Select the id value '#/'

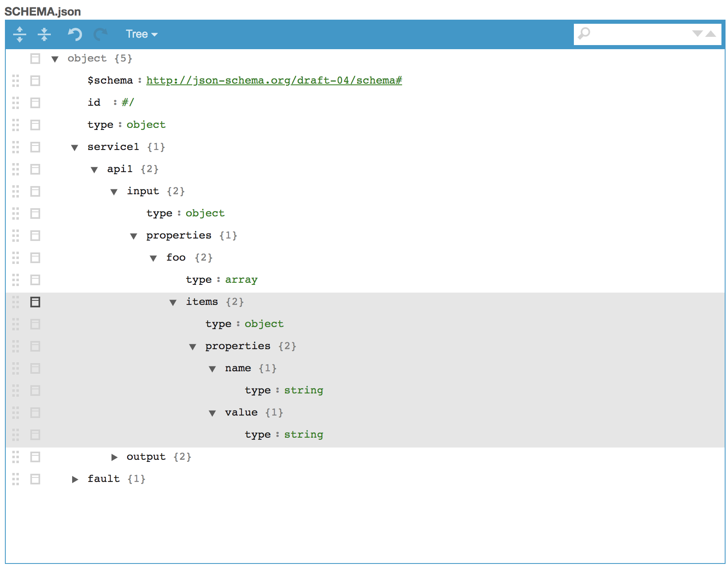128,102
